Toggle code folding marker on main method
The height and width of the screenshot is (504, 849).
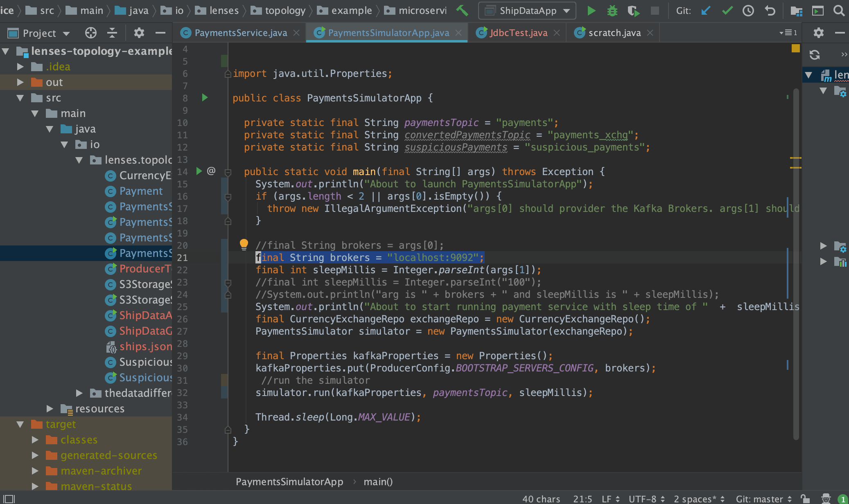[x=228, y=172]
